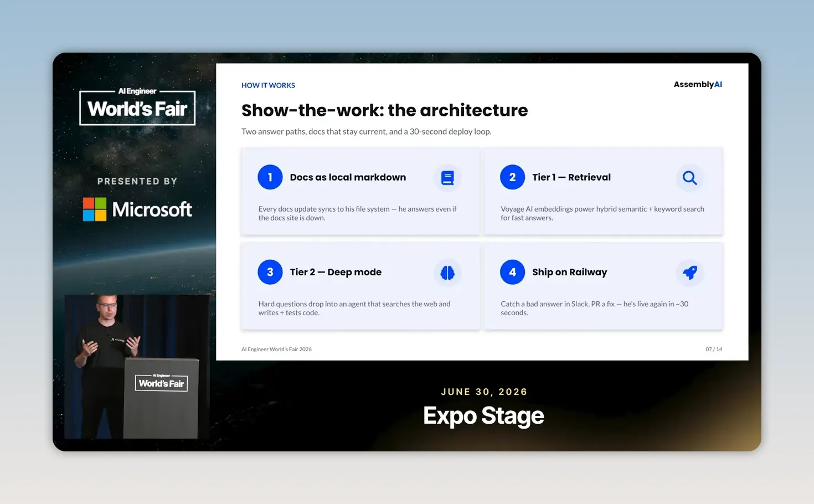814x504 pixels.
Task: Click the "JUNE 30, 2026" date text
Action: [x=484, y=392]
